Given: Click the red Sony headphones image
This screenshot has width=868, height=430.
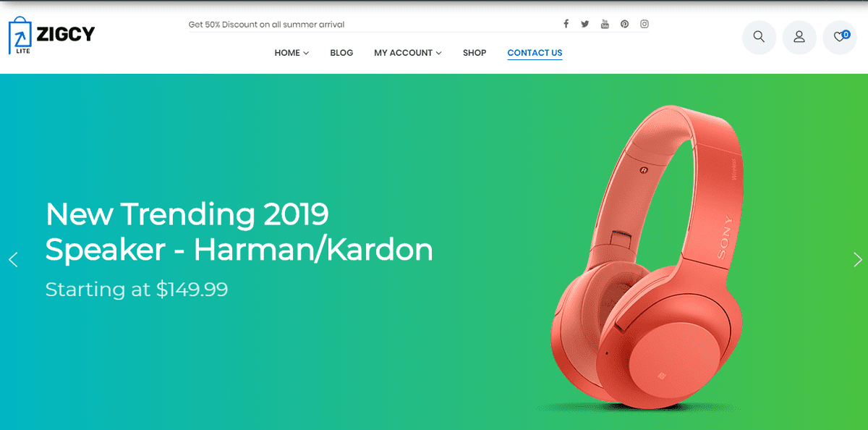Looking at the screenshot, I should click(645, 259).
